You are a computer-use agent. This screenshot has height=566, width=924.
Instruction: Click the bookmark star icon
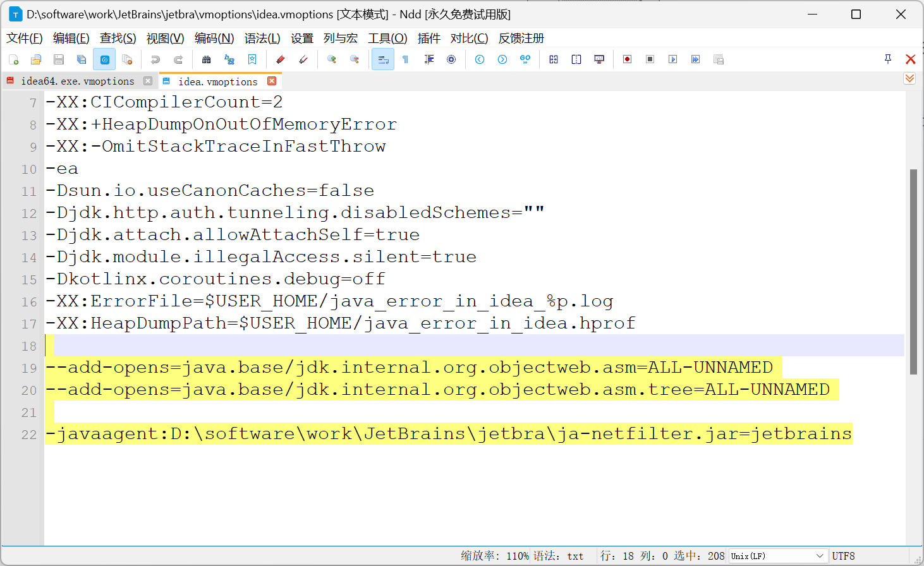coord(252,59)
